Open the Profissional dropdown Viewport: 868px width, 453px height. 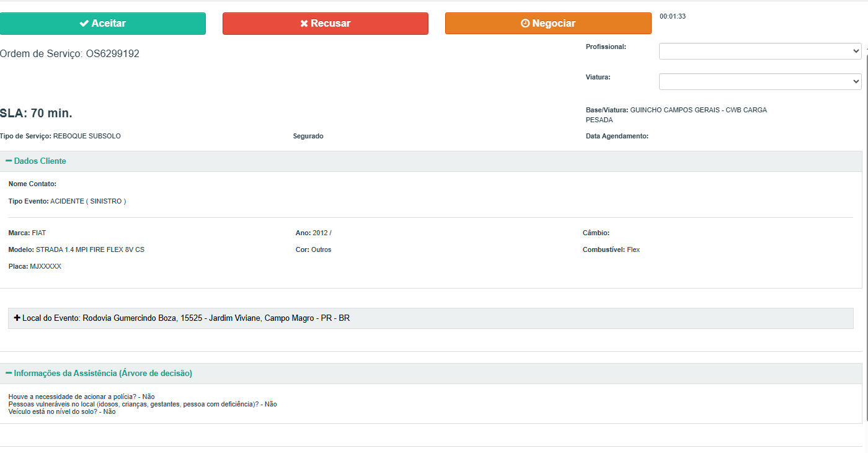tap(759, 52)
